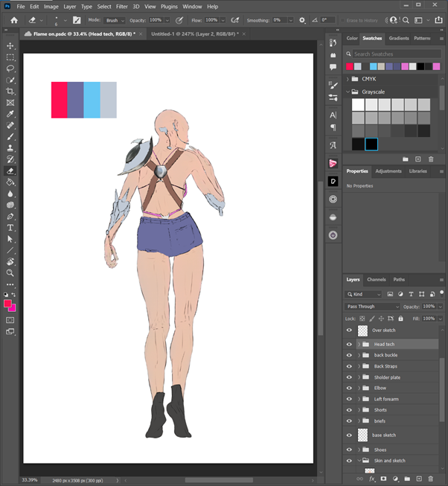Open the Layer menu
Screen dimensions: 448x486
pos(70,7)
